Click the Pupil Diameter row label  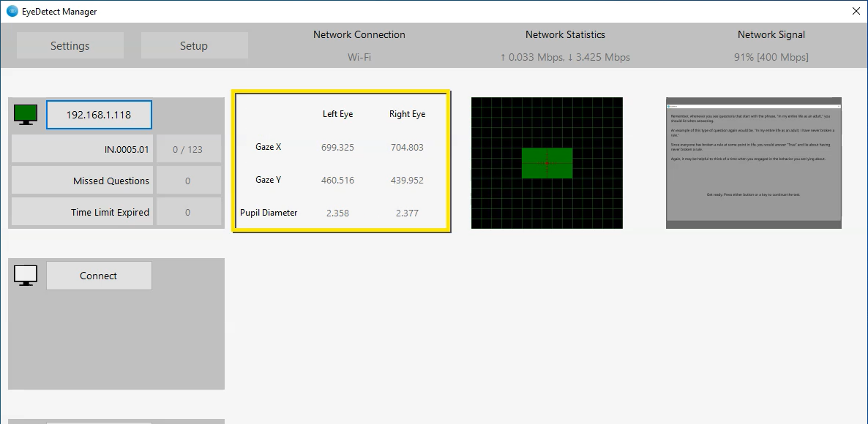pos(269,213)
